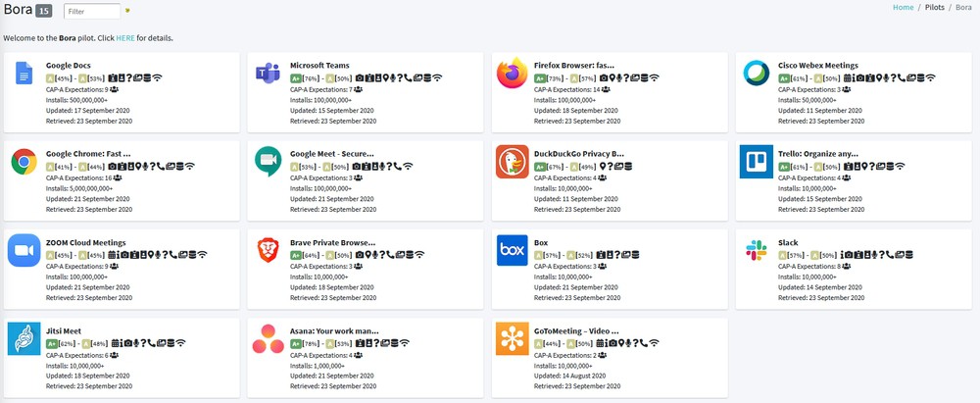Open the 'Trello: Organize any...' title

pyautogui.click(x=817, y=154)
